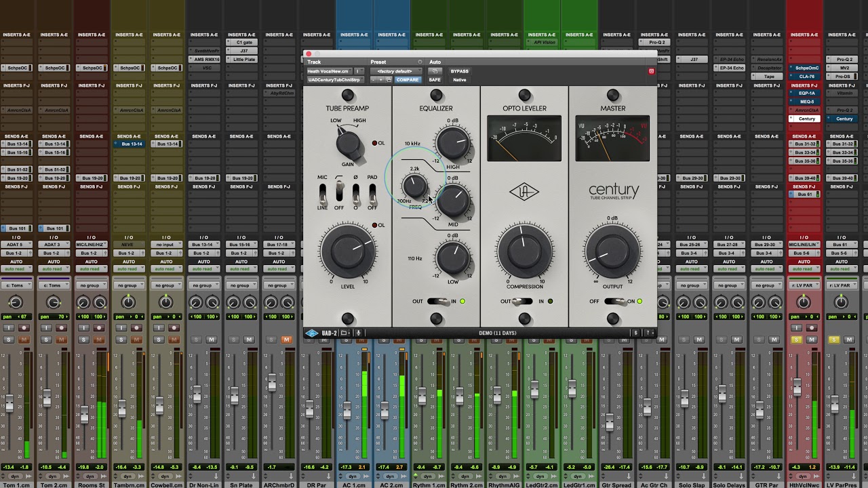The width and height of the screenshot is (868, 488).
Task: Solo the Cowbell.cm track
Action: (159, 340)
